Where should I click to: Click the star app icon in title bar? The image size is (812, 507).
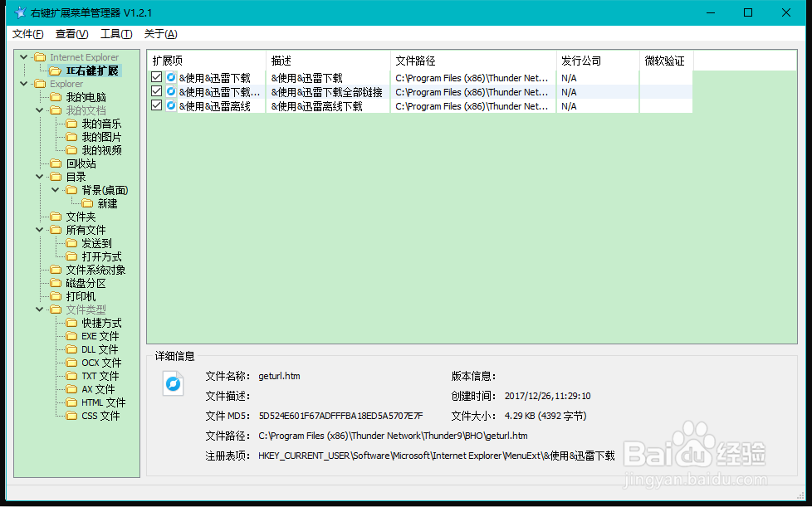pyautogui.click(x=20, y=12)
